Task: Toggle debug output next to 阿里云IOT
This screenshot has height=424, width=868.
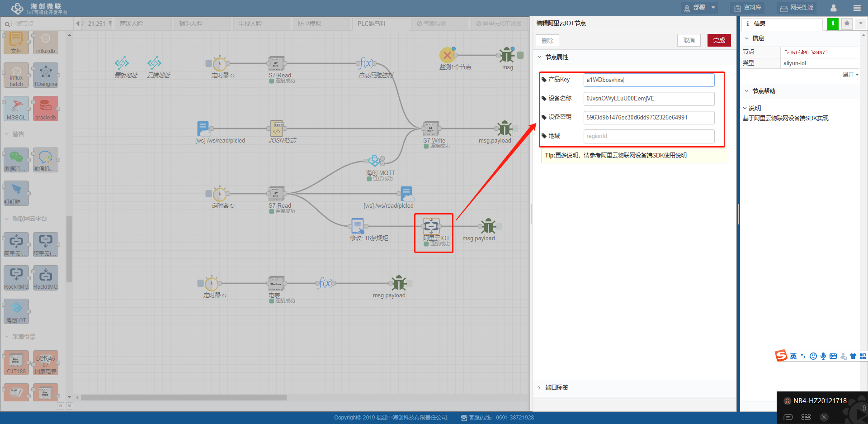Action: (x=499, y=225)
